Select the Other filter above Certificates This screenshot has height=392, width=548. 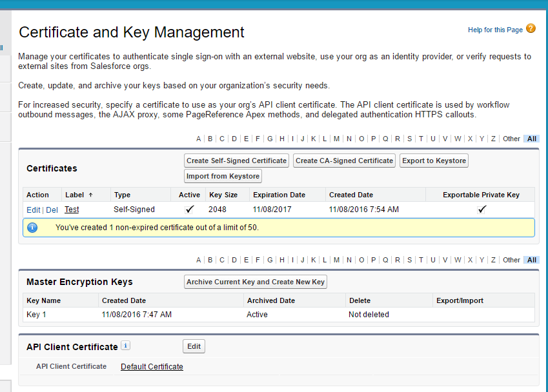point(511,139)
